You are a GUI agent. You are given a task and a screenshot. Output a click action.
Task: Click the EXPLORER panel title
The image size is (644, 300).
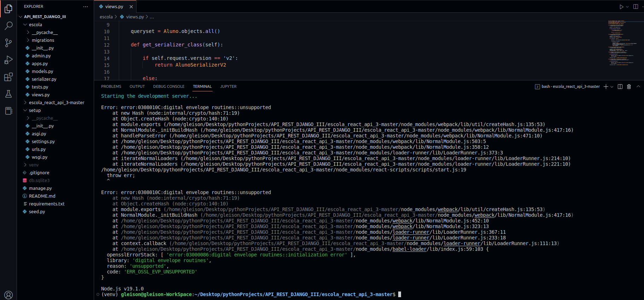pos(34,6)
